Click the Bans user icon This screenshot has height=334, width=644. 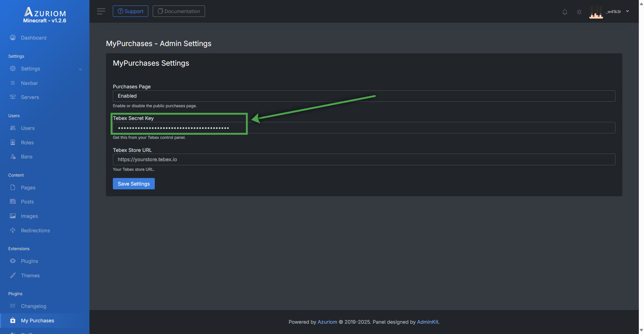[x=13, y=157]
